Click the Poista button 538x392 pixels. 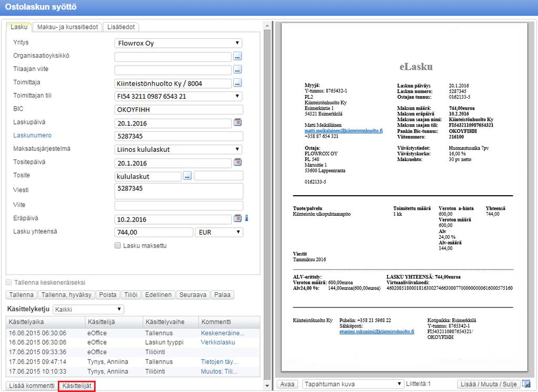108,295
